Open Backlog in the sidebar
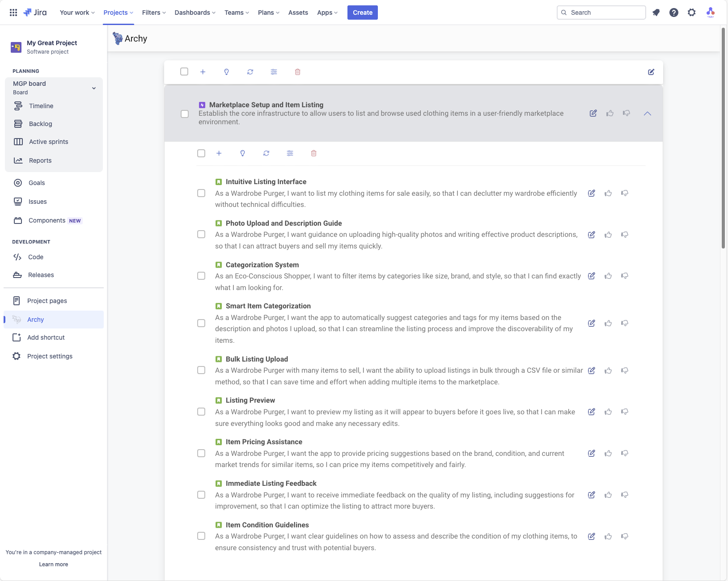728x581 pixels. 40,124
